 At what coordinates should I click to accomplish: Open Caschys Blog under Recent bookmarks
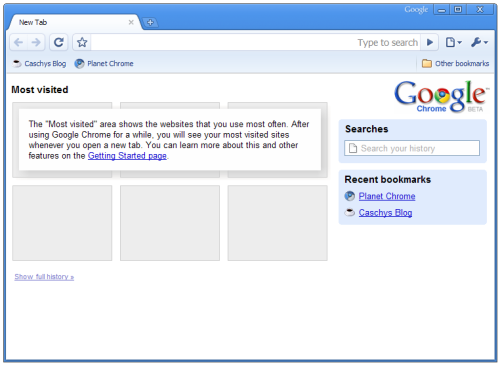385,212
